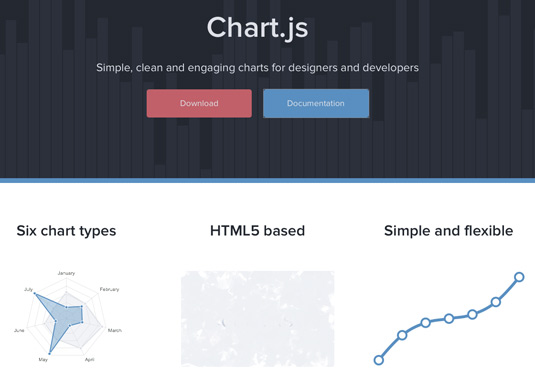Click the July point on radar chart
535x375 pixels.
pyautogui.click(x=35, y=293)
